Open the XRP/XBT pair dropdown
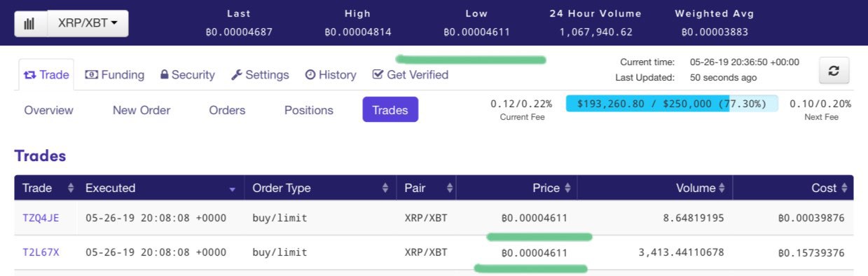 pos(88,24)
